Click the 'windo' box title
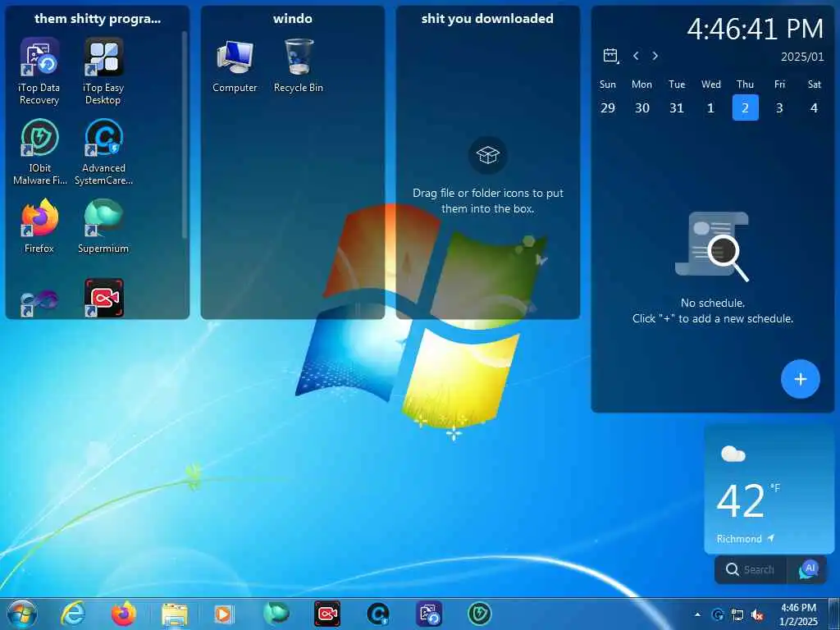The height and width of the screenshot is (630, 840). pos(293,19)
